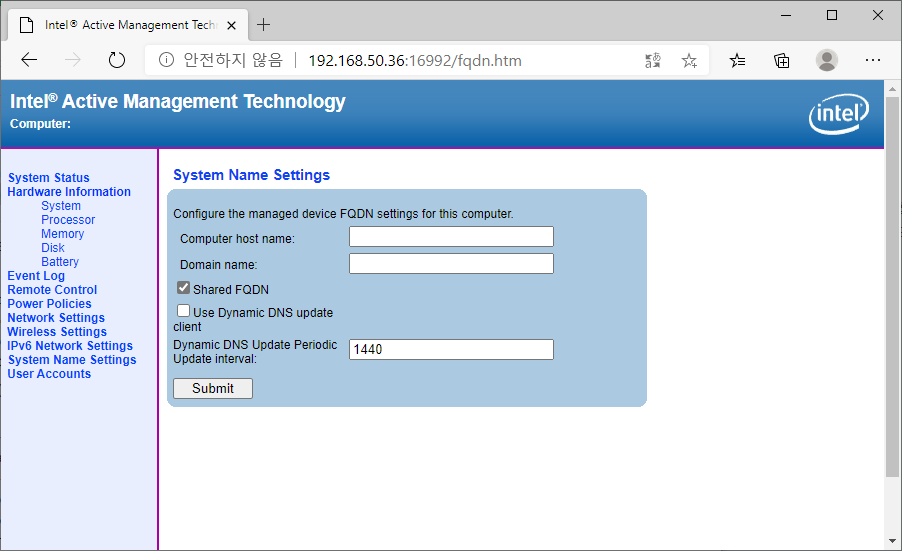Close the Intel Active Management tab
The image size is (902, 551).
pyautogui.click(x=231, y=25)
